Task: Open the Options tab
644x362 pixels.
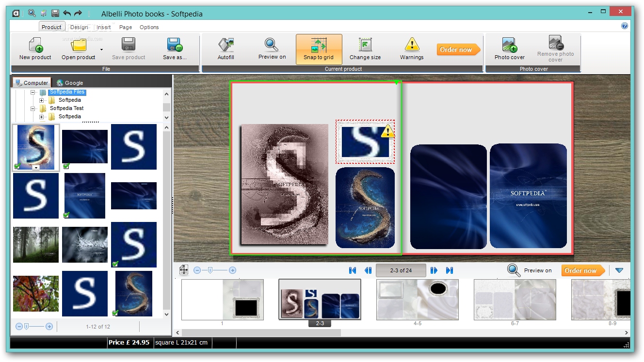Action: point(149,27)
